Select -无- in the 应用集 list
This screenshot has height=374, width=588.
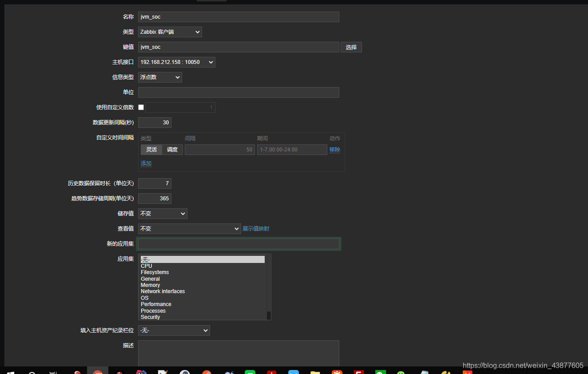pos(203,259)
